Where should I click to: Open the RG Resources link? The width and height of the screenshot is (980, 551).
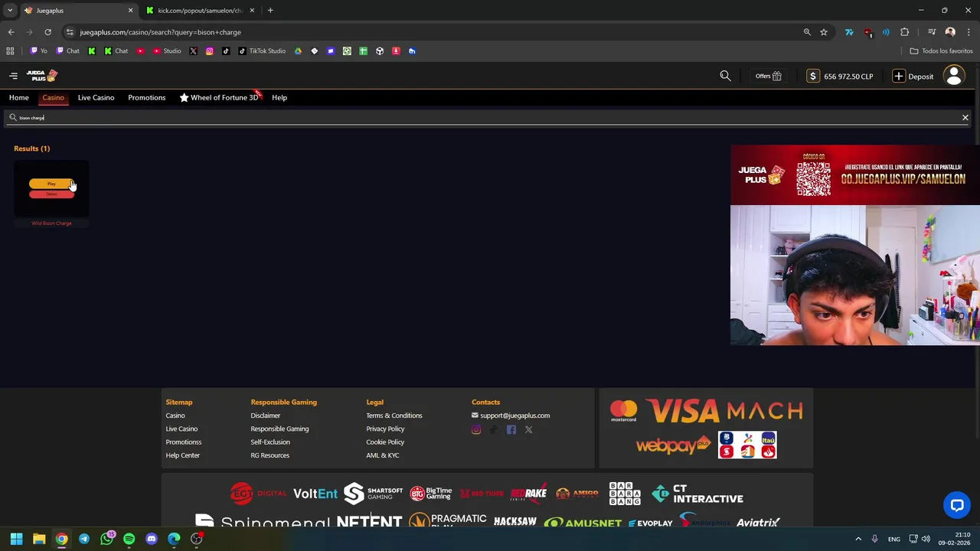coord(270,455)
